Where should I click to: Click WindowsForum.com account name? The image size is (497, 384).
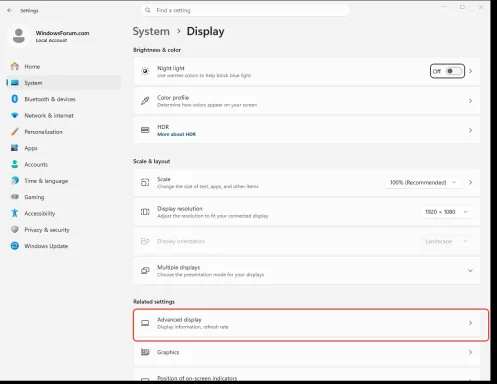62,33
